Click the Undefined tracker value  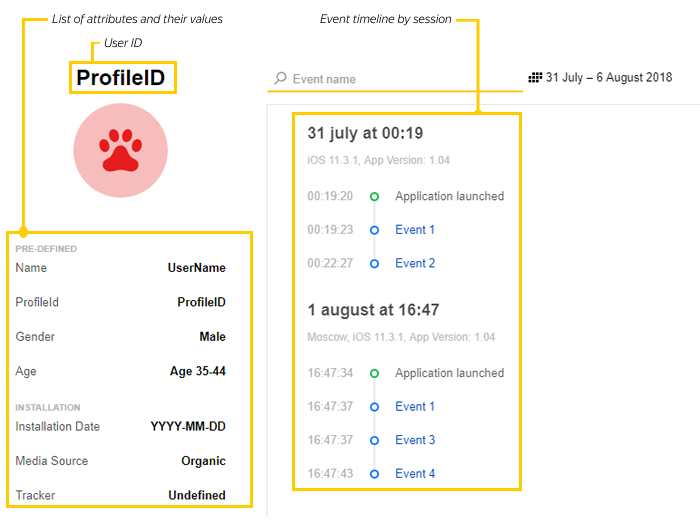pyautogui.click(x=197, y=495)
